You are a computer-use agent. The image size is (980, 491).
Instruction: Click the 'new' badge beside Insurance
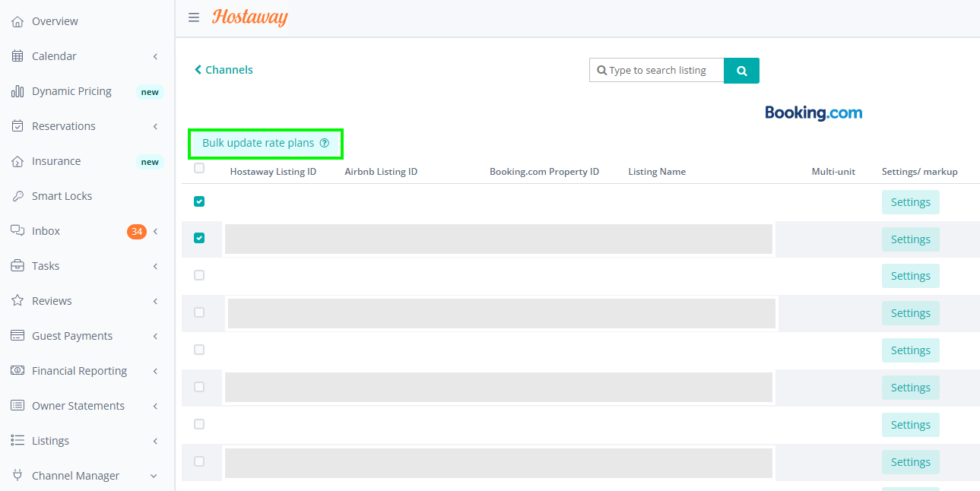(150, 162)
